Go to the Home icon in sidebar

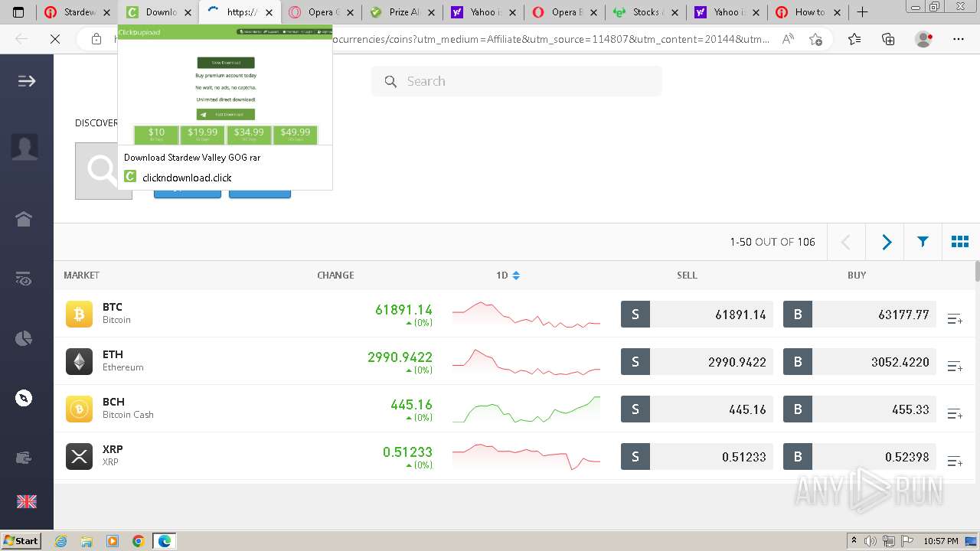click(24, 219)
